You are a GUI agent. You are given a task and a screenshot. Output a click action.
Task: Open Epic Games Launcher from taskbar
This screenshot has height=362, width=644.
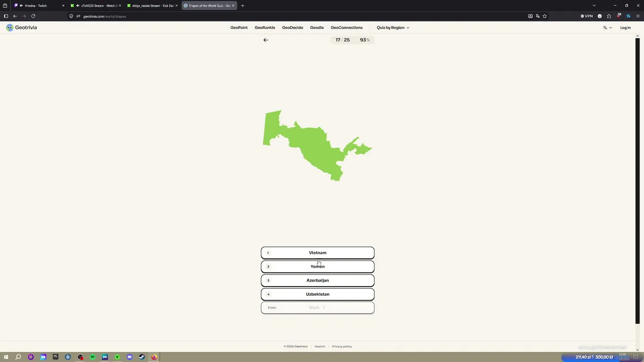[x=55, y=357]
